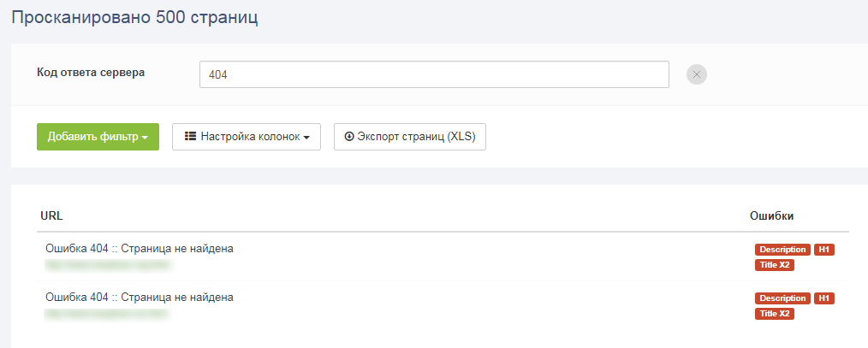
Task: Clear the server response code filter
Action: [x=697, y=74]
